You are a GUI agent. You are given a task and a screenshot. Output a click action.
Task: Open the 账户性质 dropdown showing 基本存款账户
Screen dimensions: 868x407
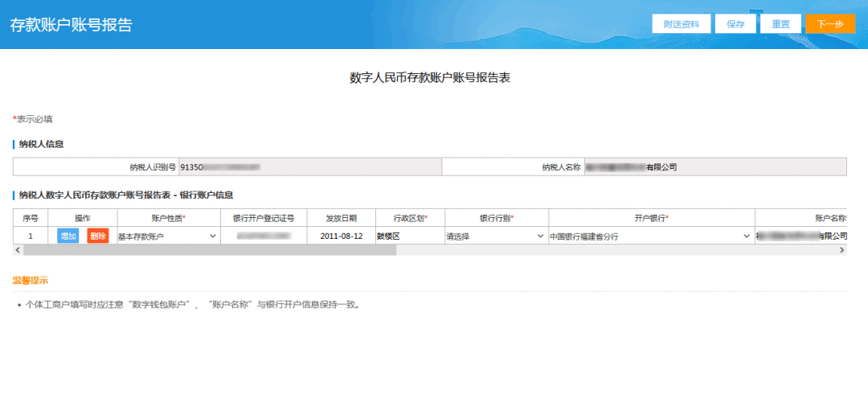pyautogui.click(x=167, y=236)
